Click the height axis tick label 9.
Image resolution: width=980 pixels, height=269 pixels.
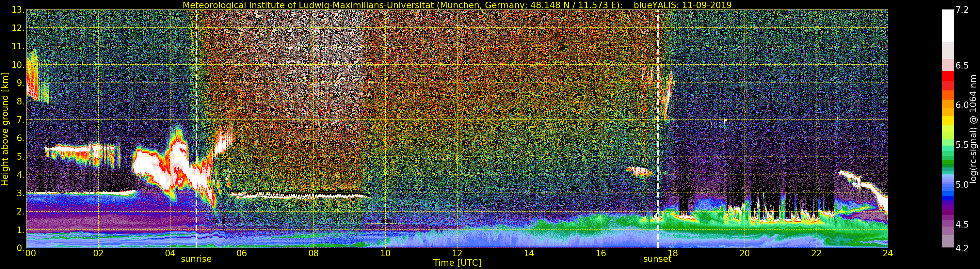click(x=21, y=83)
